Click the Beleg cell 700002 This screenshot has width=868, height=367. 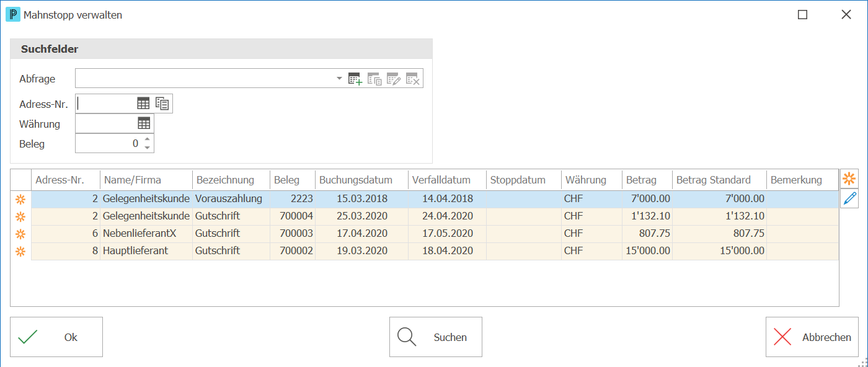tap(293, 251)
